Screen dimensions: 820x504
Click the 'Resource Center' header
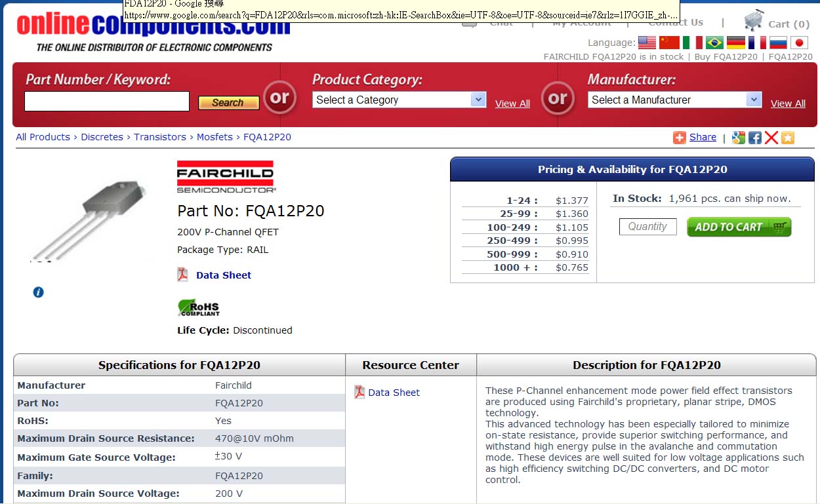[x=411, y=365]
